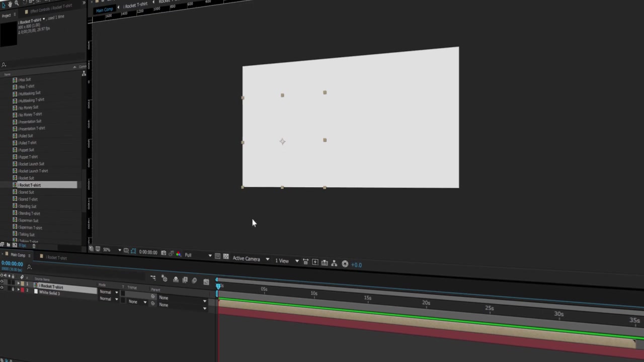644x362 pixels.
Task: Click Show Channel color management icon
Action: (x=178, y=254)
